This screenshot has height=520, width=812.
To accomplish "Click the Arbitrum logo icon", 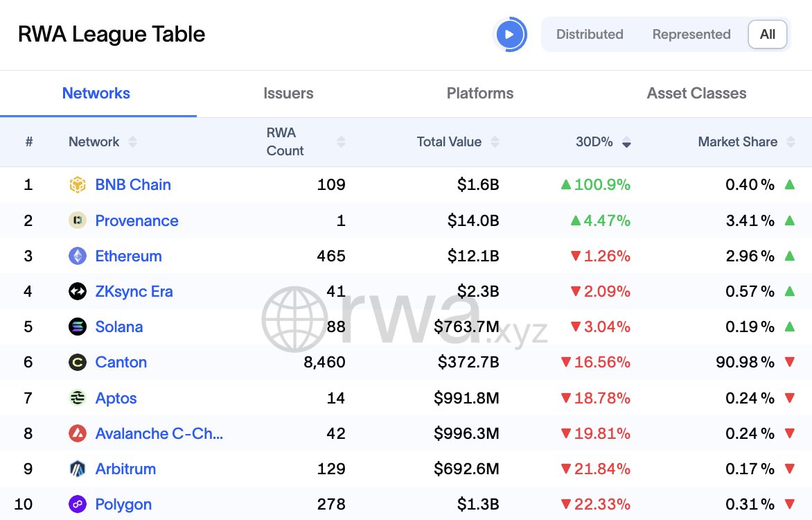I will click(x=78, y=469).
